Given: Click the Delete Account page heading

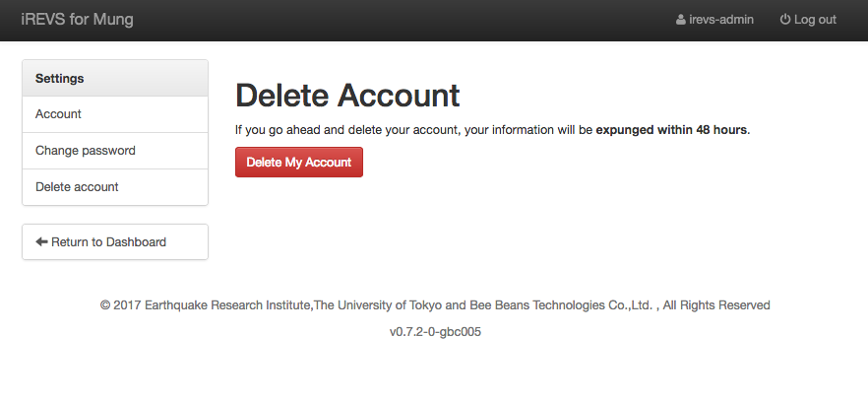Looking at the screenshot, I should (x=347, y=95).
